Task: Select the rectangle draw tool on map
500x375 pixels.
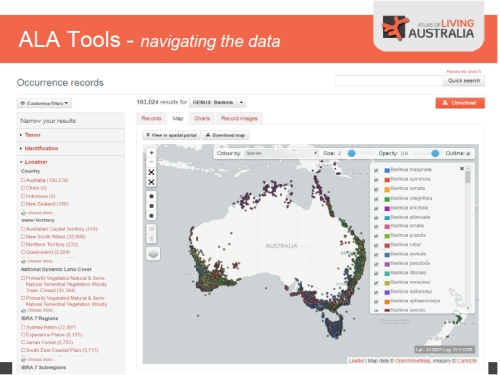Action: (x=151, y=206)
